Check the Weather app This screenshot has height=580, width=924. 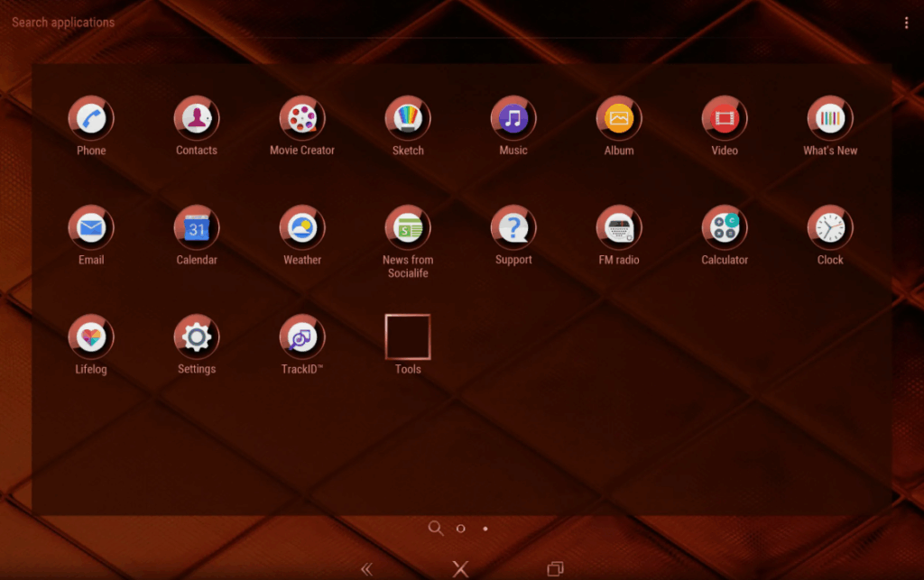(302, 228)
